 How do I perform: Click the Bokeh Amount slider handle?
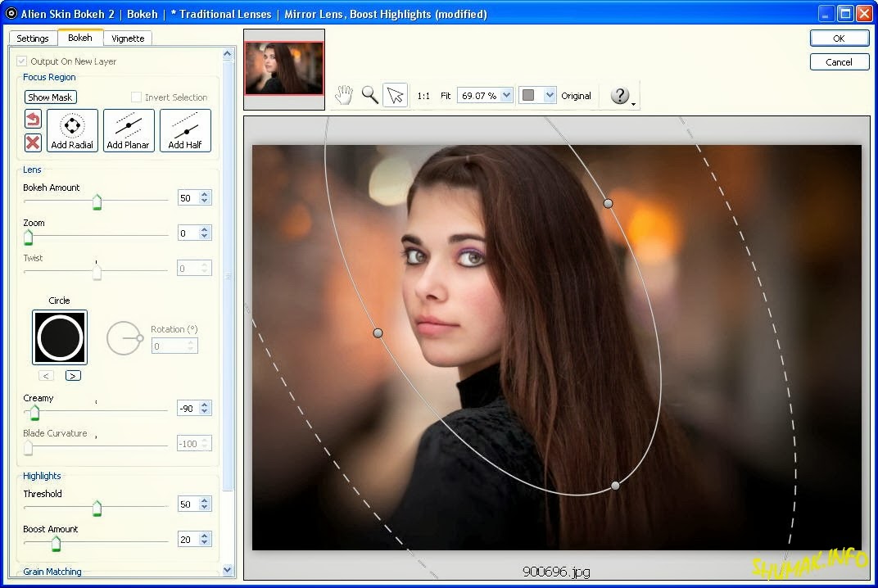click(x=97, y=201)
